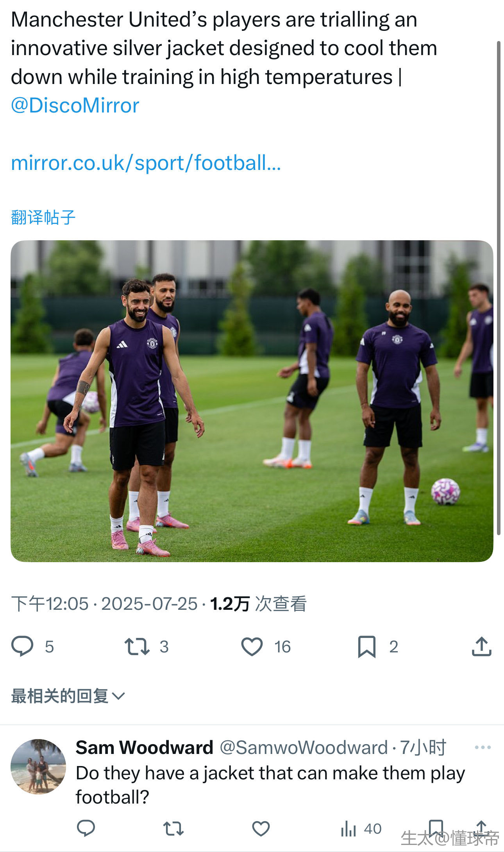
Task: Open the 1.2万 次查看 view count
Action: coord(258,604)
